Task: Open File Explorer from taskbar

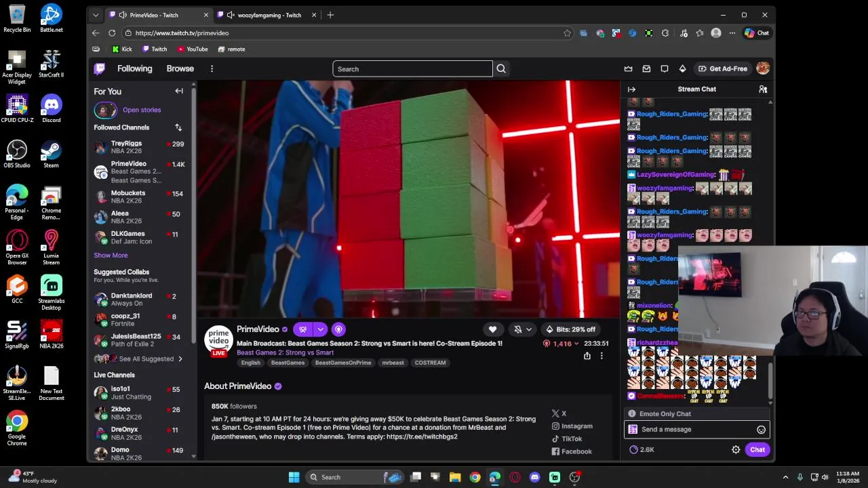Action: 455,477
